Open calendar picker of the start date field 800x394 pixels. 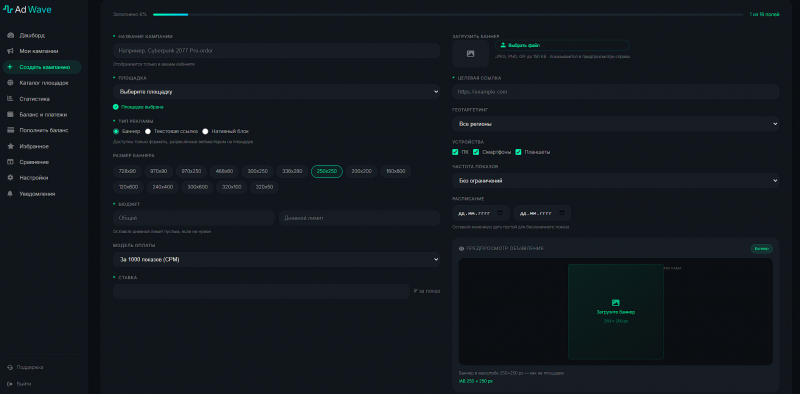[501, 213]
